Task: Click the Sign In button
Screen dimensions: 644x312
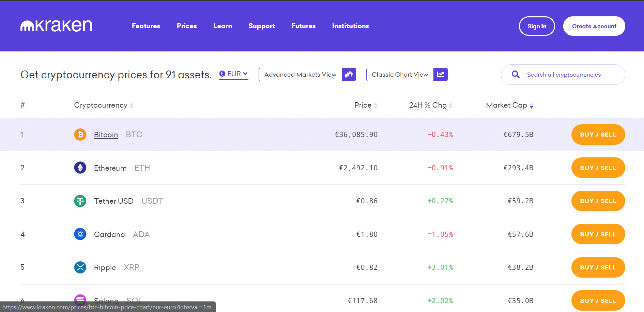Action: [x=537, y=26]
